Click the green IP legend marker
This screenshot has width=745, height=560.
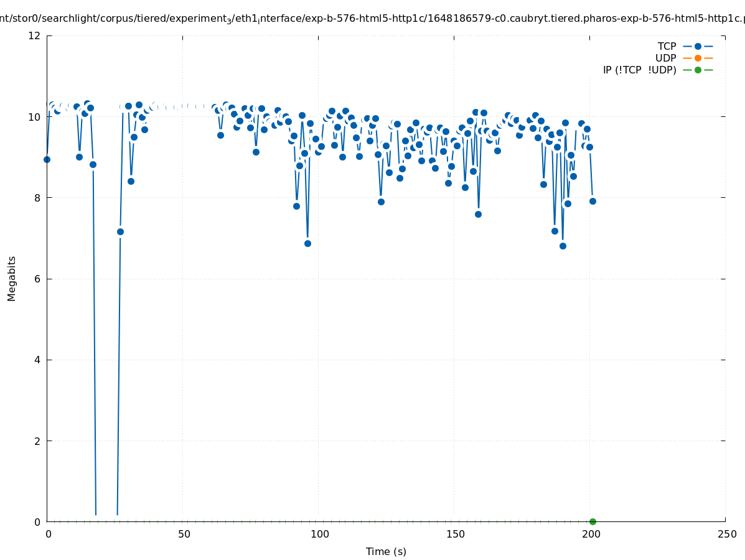[698, 70]
